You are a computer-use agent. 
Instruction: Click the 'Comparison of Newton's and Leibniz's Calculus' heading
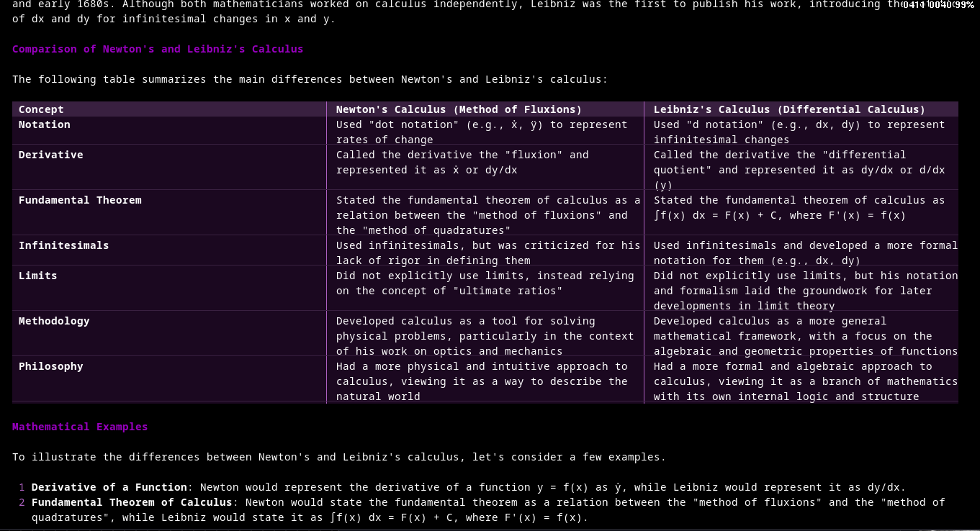point(158,50)
